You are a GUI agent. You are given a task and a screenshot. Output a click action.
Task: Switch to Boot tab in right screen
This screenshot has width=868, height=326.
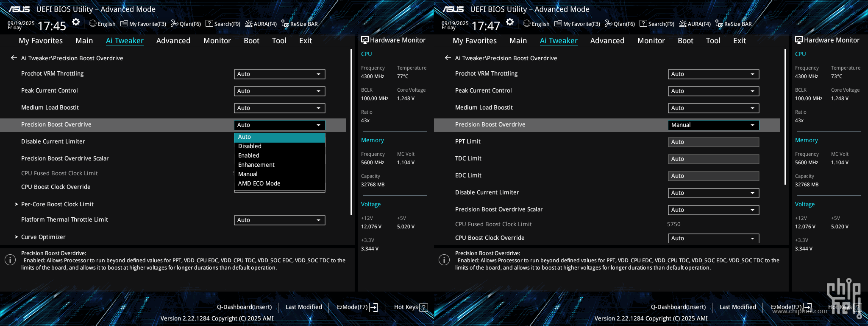pos(685,41)
